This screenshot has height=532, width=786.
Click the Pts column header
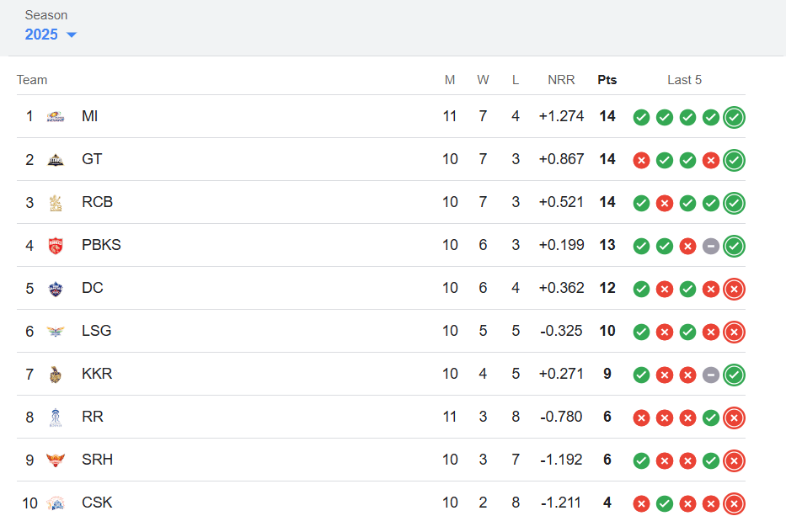(607, 80)
